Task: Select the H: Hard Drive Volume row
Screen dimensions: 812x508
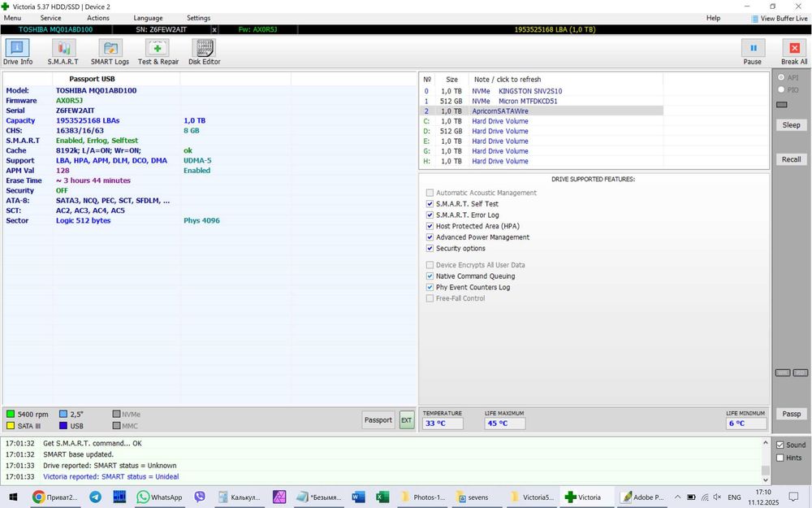Action: point(541,161)
